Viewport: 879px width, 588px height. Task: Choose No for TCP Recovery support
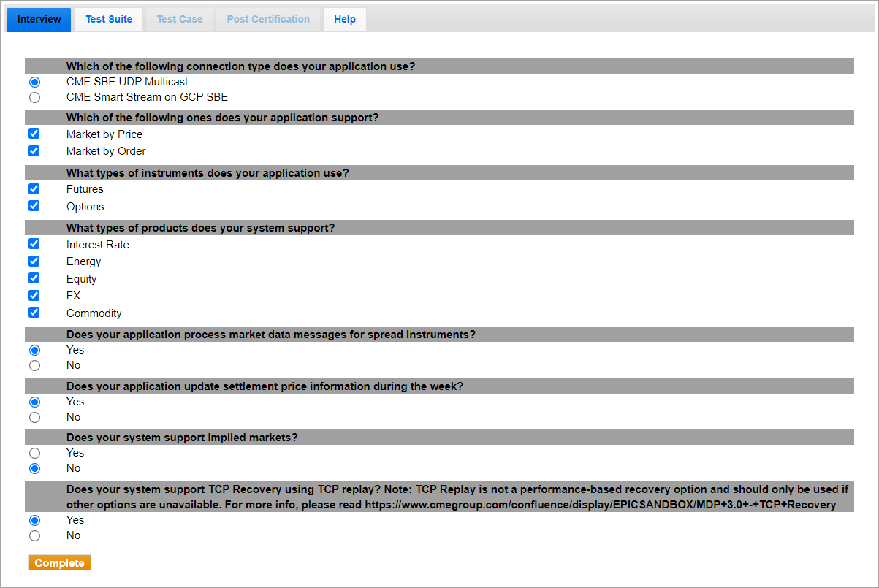point(34,535)
